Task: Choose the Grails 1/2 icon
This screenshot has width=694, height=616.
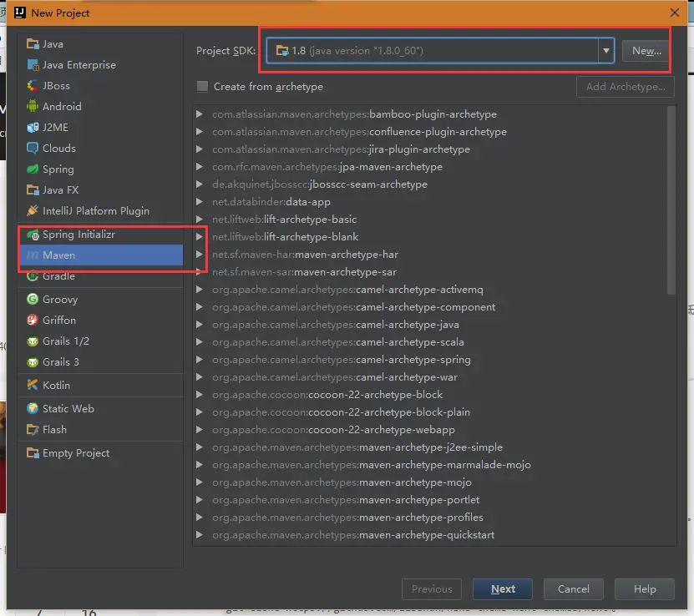Action: pyautogui.click(x=33, y=341)
